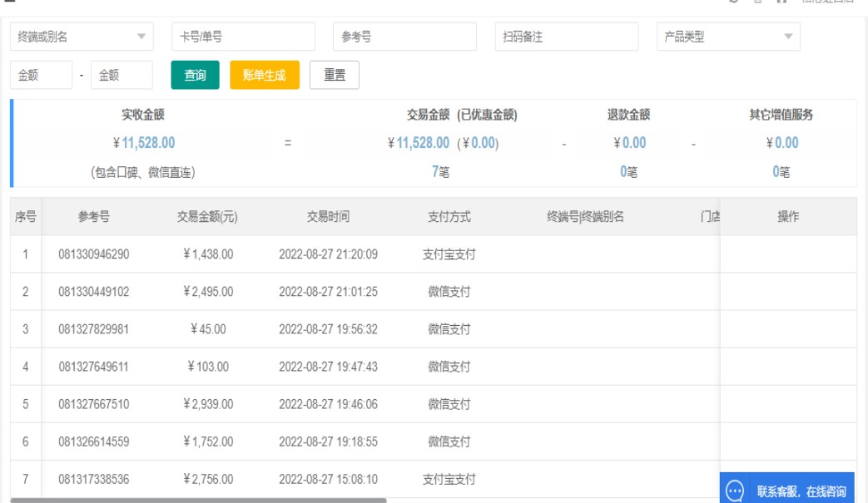Select the 扫码备注 text box
The image size is (868, 503).
click(x=566, y=37)
